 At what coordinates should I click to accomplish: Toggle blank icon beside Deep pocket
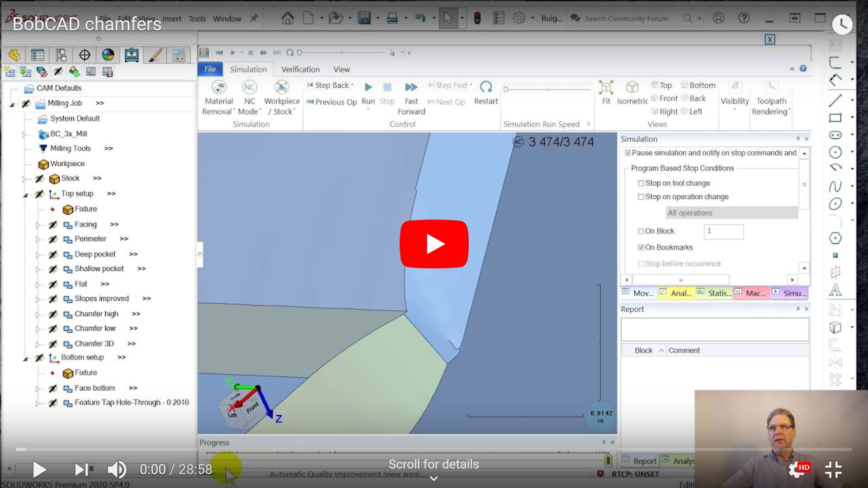(x=53, y=254)
